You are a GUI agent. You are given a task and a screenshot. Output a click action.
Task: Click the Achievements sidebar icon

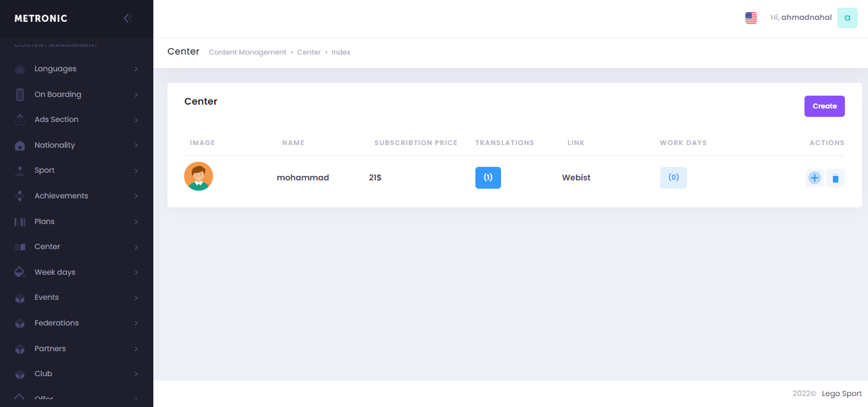(20, 196)
